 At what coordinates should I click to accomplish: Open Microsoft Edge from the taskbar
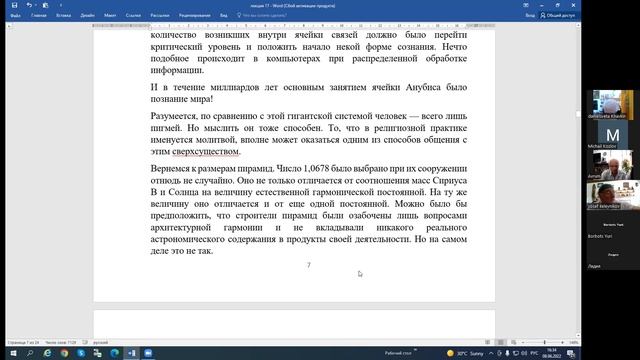coord(114,353)
